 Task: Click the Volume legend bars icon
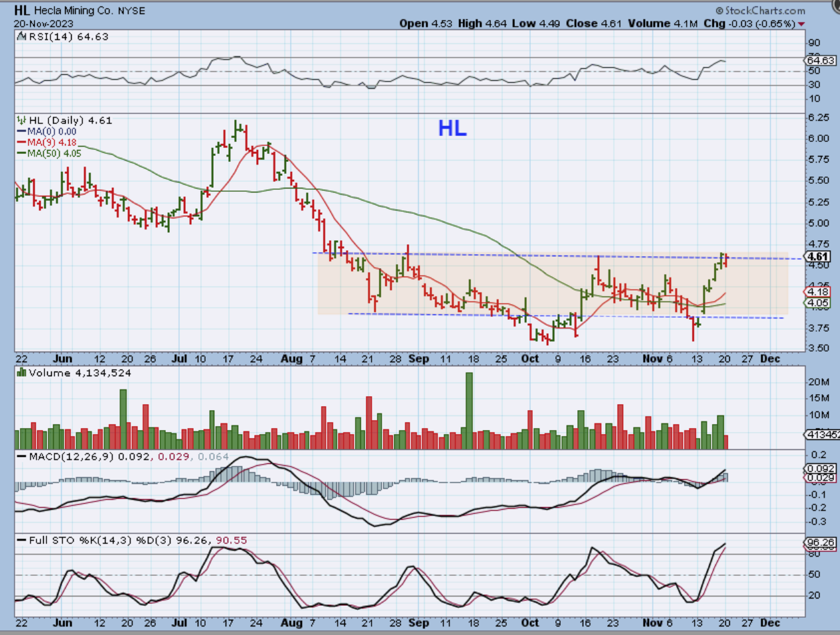21,374
